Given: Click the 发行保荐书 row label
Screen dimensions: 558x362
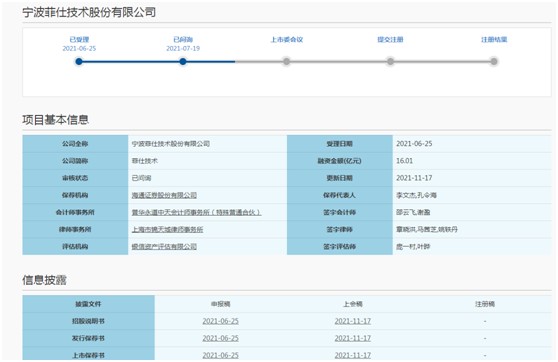Looking at the screenshot, I should (x=88, y=338).
